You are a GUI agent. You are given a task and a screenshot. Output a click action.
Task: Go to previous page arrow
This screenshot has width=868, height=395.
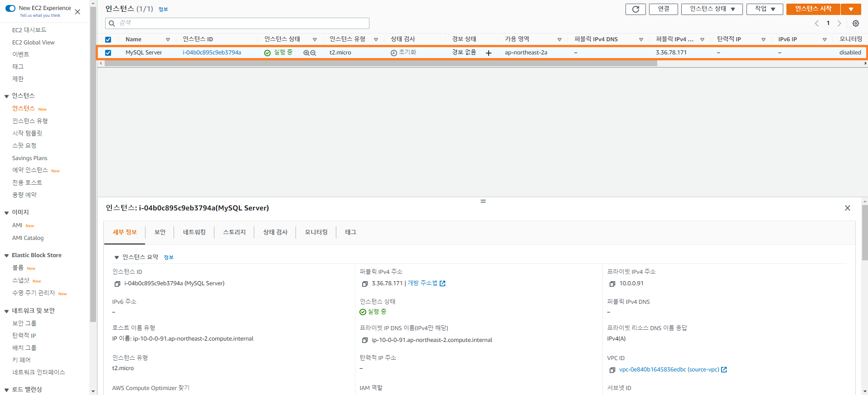coord(817,23)
